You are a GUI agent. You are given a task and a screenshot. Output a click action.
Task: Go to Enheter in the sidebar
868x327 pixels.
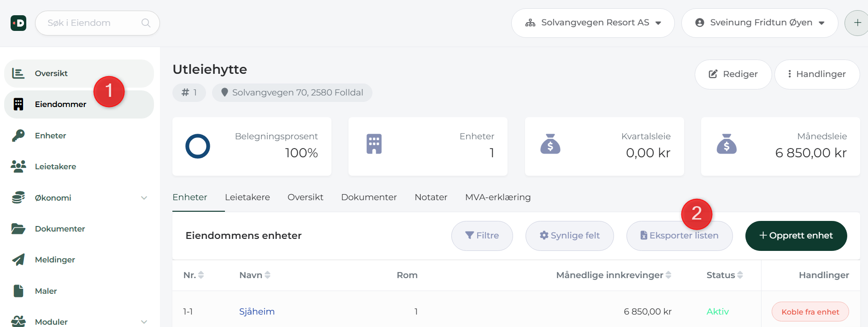[x=79, y=136]
